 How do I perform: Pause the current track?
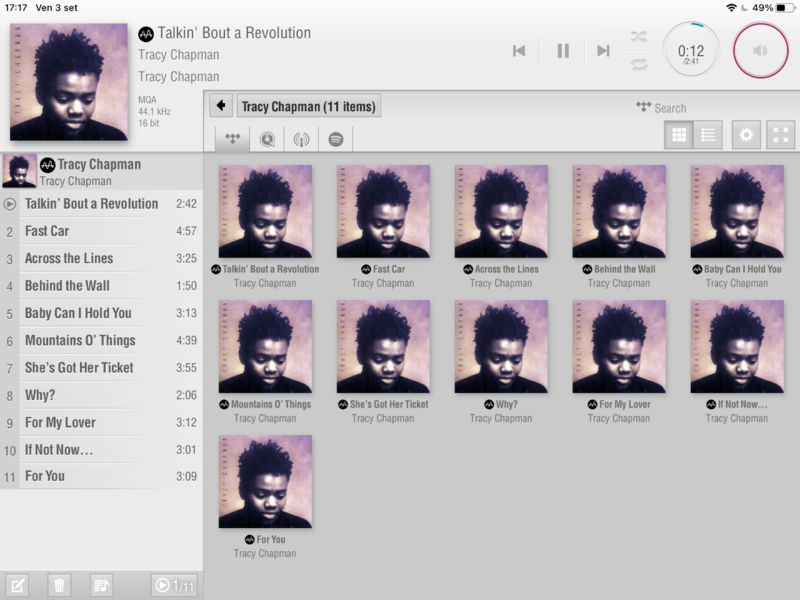pos(563,51)
